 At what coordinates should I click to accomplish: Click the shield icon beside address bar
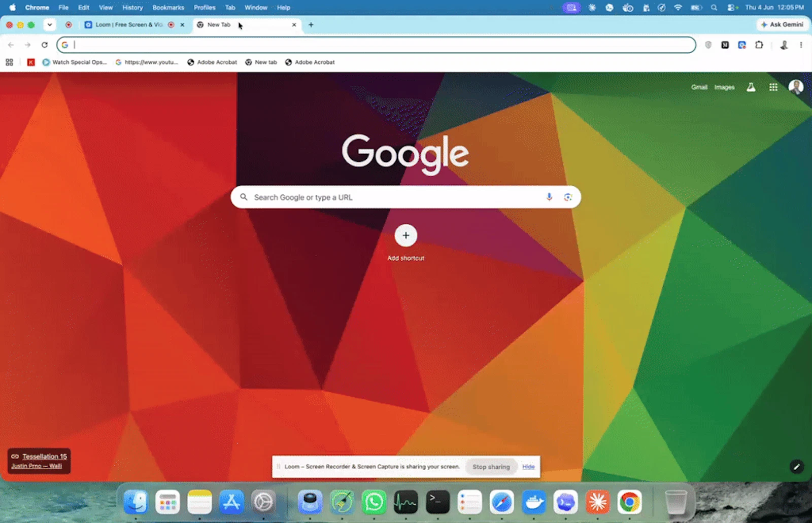[708, 45]
